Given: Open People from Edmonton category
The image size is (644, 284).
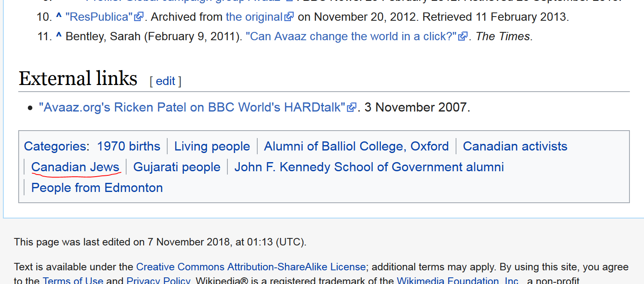Looking at the screenshot, I should [x=97, y=188].
